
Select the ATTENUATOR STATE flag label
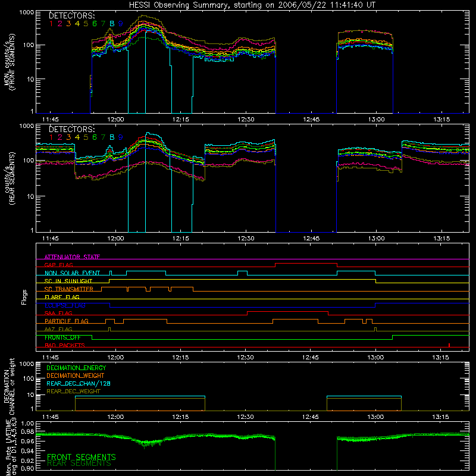(x=72, y=257)
